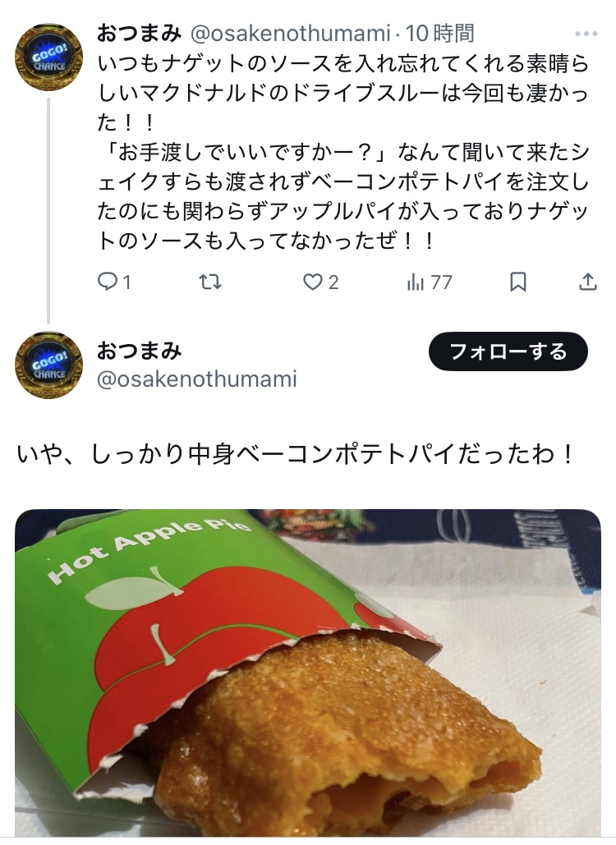Image resolution: width=616 pixels, height=845 pixels.
Task: Open the GOGO CHANCE avatar on first tweet
Action: coord(48,57)
